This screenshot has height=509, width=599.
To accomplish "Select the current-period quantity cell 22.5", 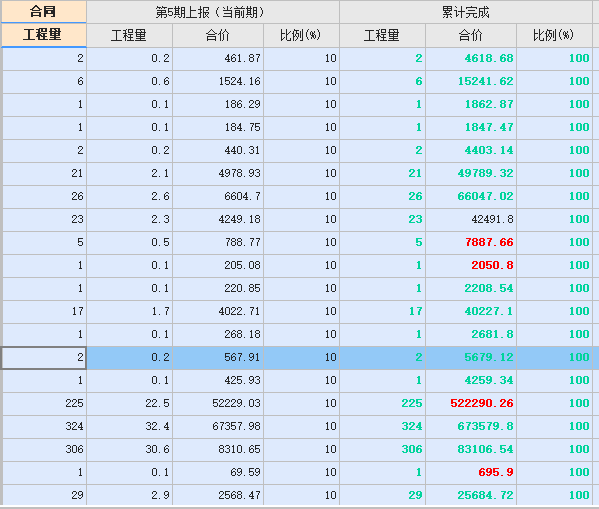I will tap(130, 403).
